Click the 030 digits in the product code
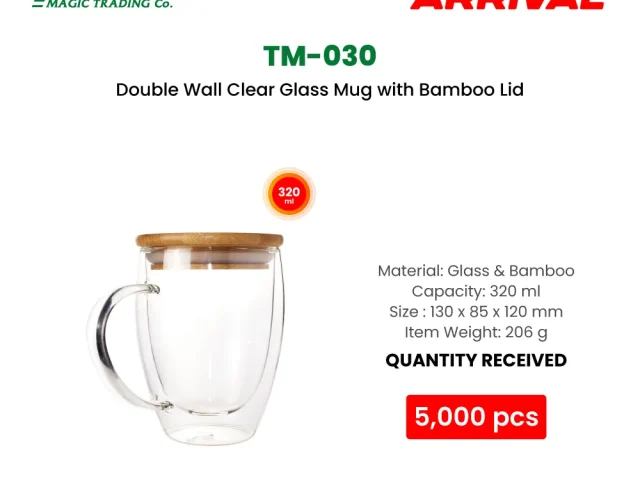This screenshot has height=480, width=640. coord(351,56)
